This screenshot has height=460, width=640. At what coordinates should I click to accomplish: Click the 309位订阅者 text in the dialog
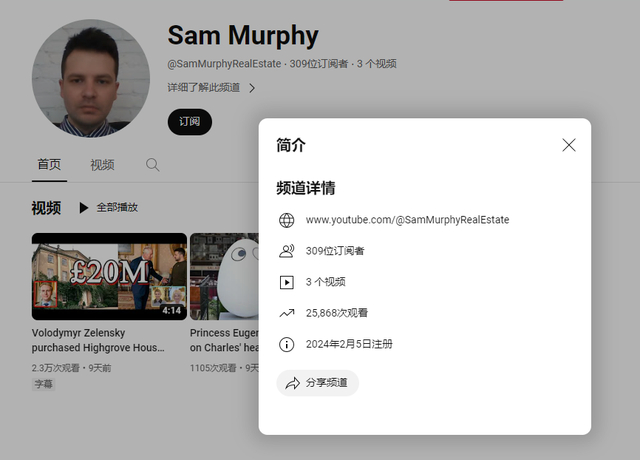coord(335,251)
